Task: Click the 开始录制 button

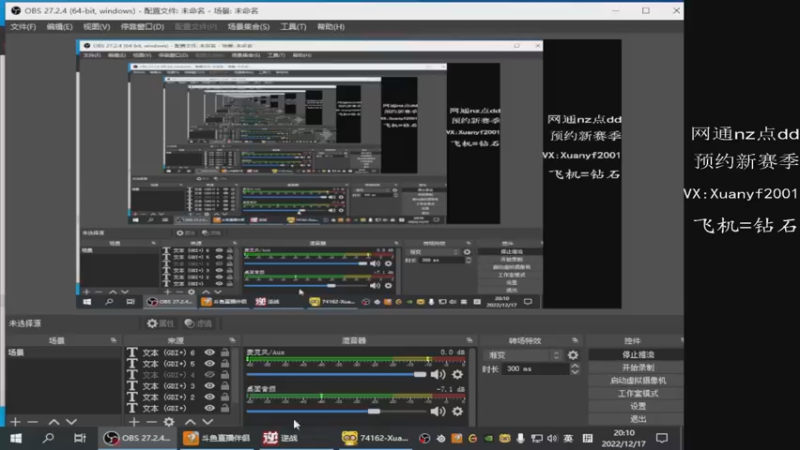Action: (x=637, y=367)
